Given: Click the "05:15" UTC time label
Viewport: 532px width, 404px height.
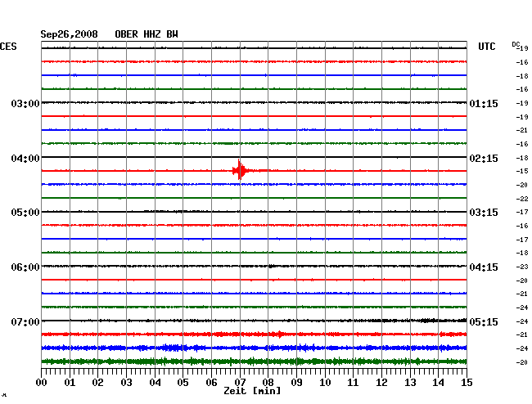Looking at the screenshot, I should pyautogui.click(x=484, y=321).
